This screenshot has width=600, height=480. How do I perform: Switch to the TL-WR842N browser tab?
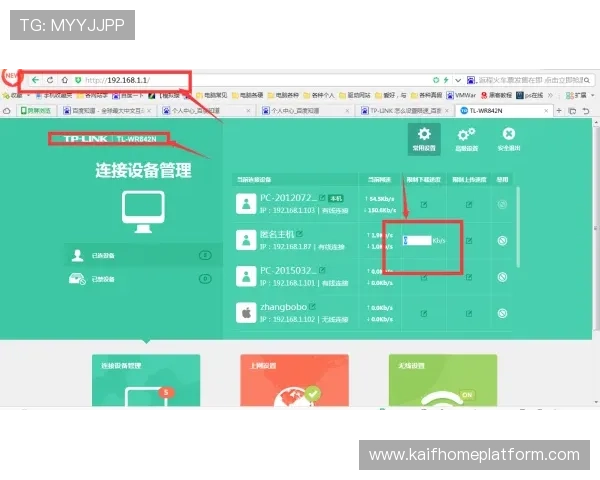pos(503,111)
